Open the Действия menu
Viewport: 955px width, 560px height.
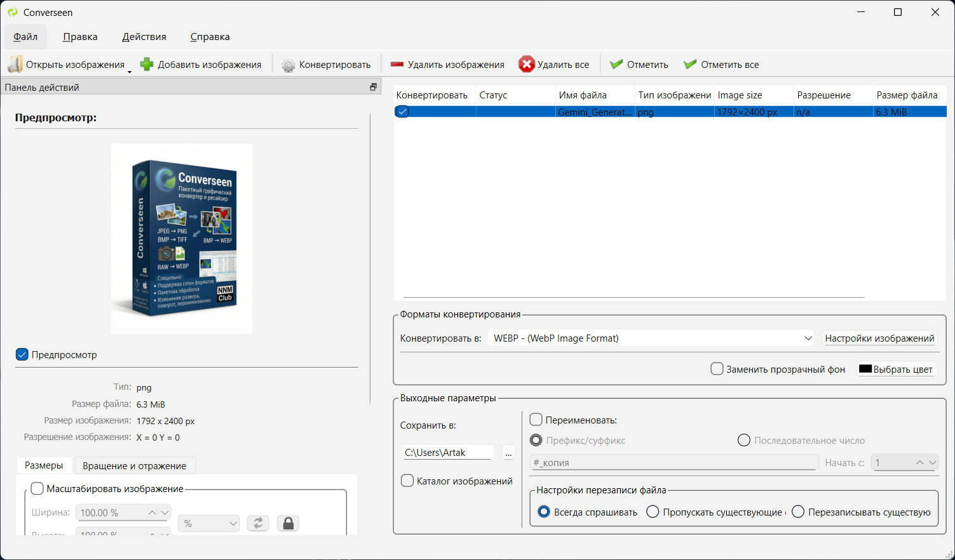[144, 37]
